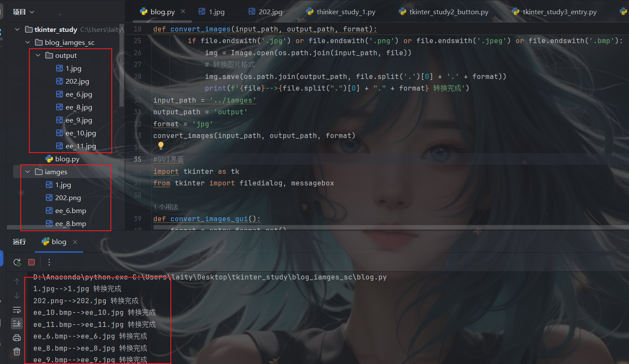Screen dimensions: 629x364
Task: Select ee_9.jpg in the project tree
Action: 79,120
